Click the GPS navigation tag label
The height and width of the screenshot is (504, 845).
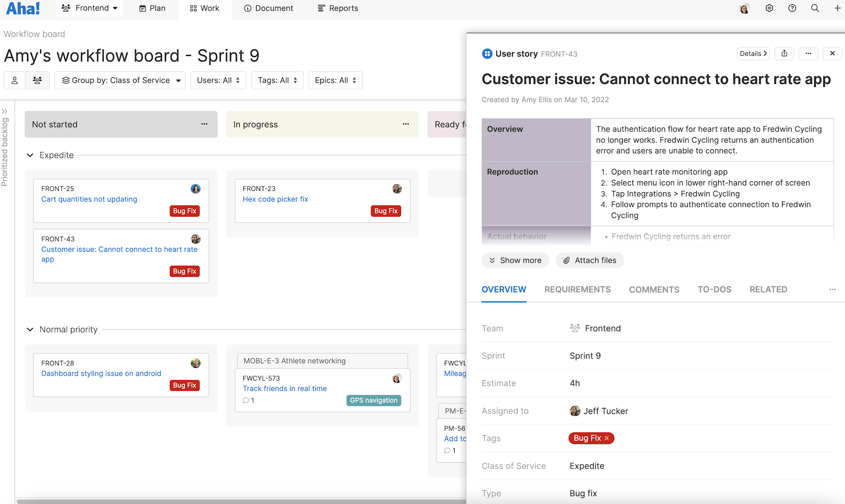tap(373, 400)
